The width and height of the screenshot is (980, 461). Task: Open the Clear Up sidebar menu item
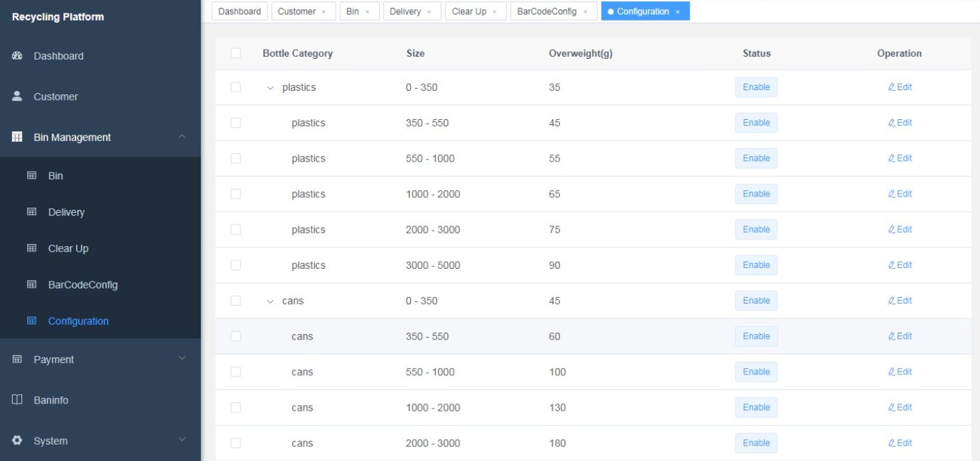pyautogui.click(x=68, y=248)
